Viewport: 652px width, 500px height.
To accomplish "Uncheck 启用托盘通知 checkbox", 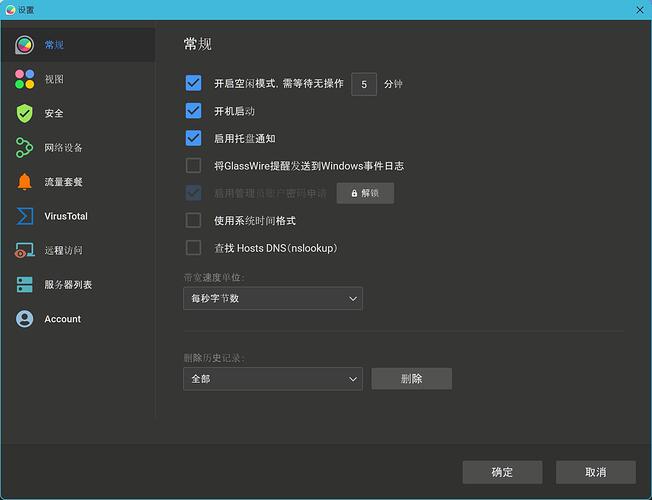I will [x=194, y=138].
